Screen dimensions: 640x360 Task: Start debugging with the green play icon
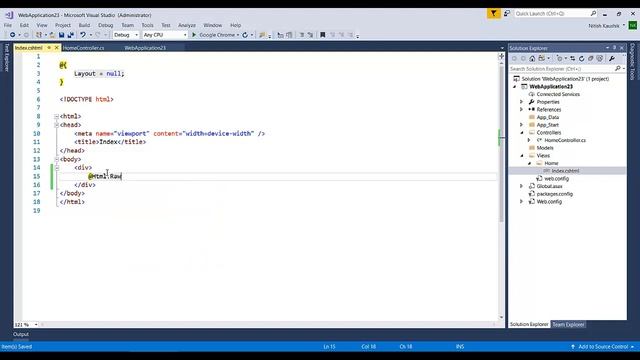194,35
